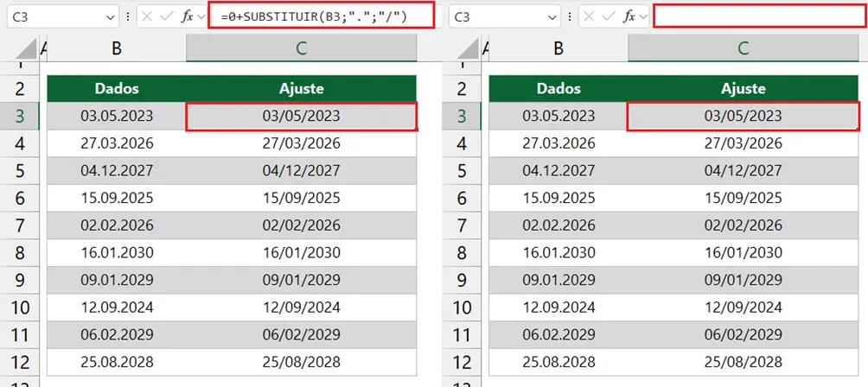Select column B header in left sheet

tap(117, 48)
